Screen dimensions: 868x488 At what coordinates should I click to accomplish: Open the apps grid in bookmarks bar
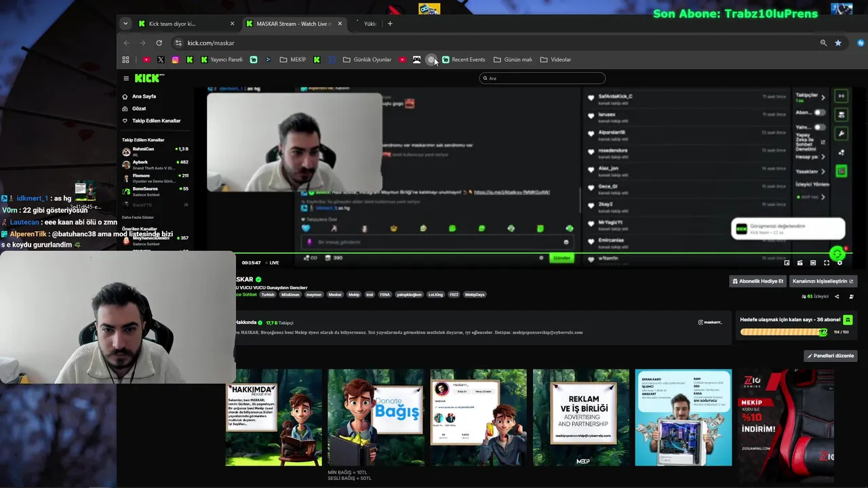[125, 60]
